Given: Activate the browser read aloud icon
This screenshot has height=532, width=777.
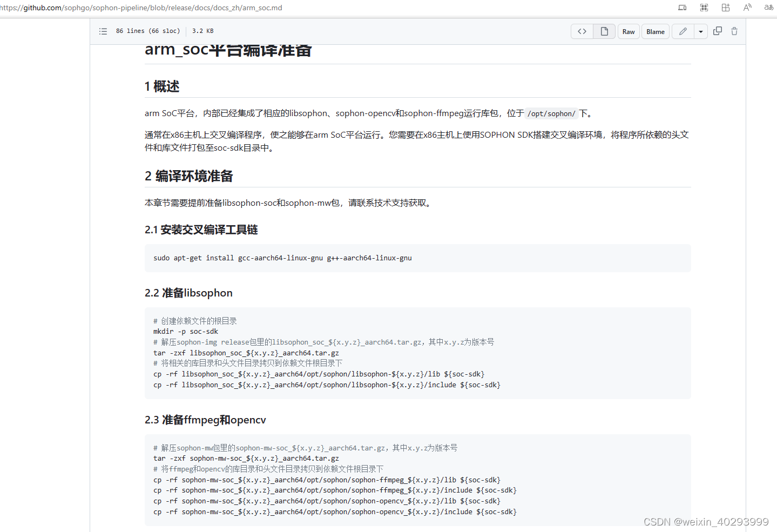Looking at the screenshot, I should click(x=747, y=8).
